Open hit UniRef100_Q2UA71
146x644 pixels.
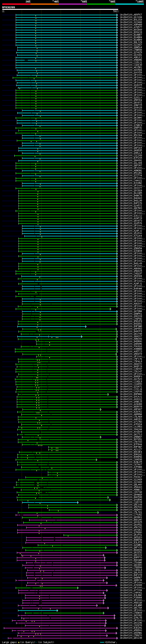point(131,387)
